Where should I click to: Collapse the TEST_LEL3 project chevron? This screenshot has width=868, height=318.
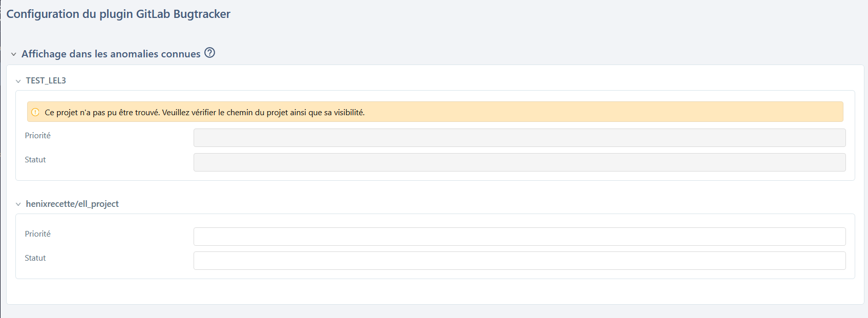[18, 81]
